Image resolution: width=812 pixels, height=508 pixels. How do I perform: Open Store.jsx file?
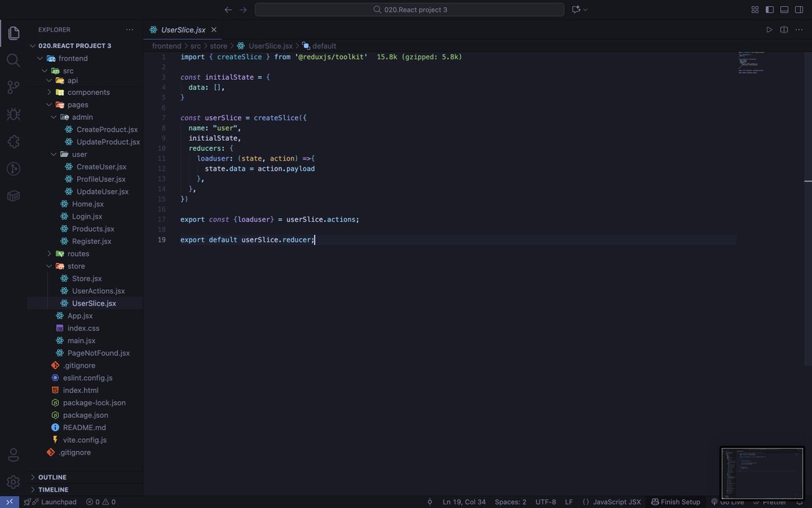pyautogui.click(x=87, y=278)
